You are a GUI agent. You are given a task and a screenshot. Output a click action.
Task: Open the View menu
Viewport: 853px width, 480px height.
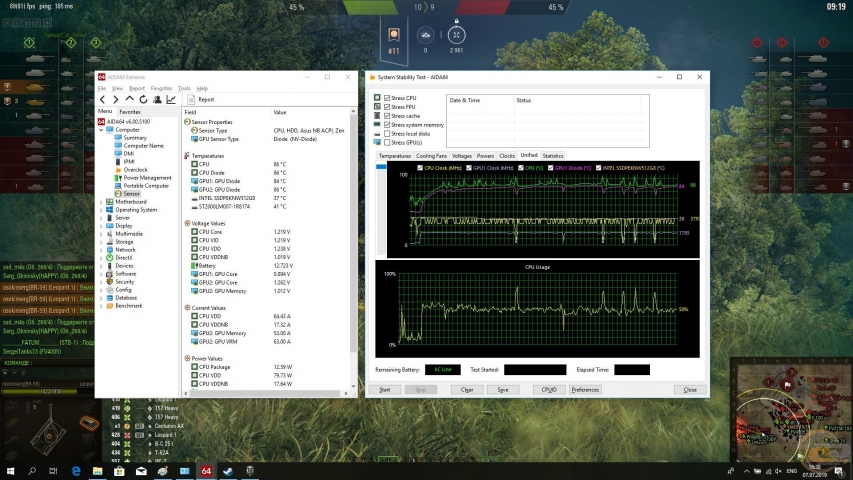click(117, 88)
